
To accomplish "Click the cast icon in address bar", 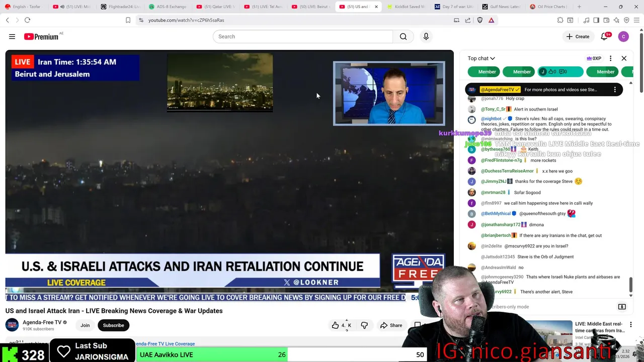I will [x=456, y=20].
